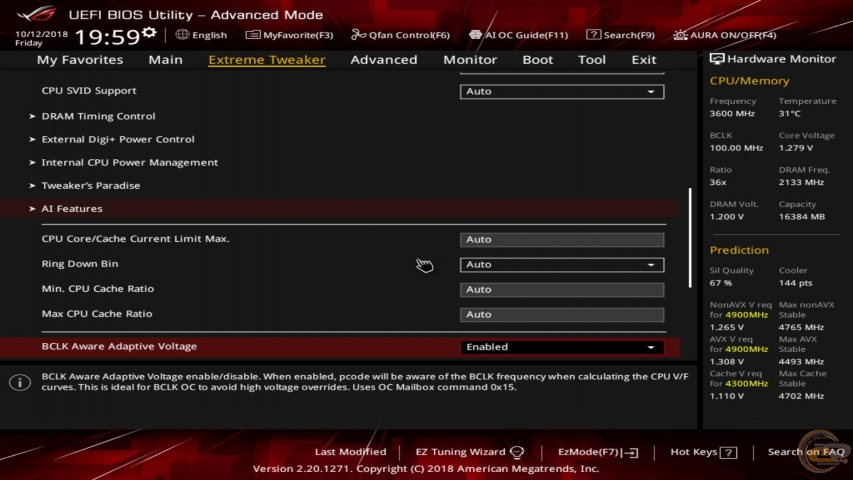Click the settings gear icon beside the clock
The image size is (853, 480).
tap(149, 33)
